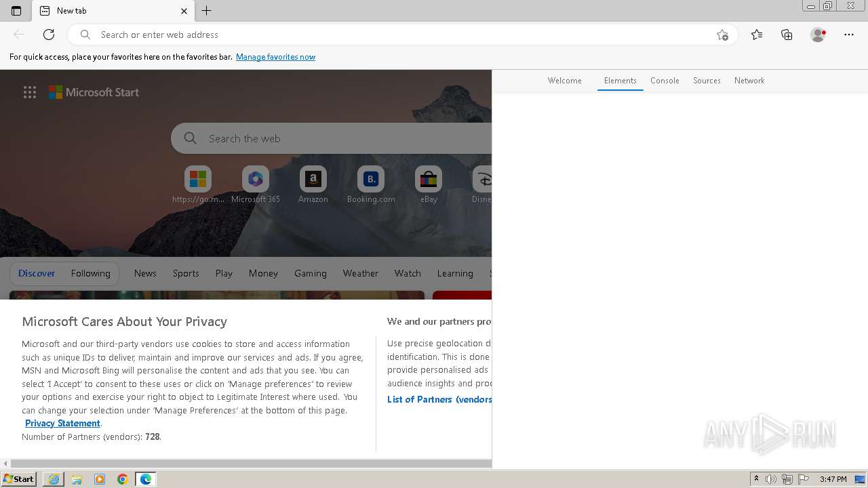The image size is (868, 488).
Task: Open Settings and more ellipsis menu
Action: point(849,35)
